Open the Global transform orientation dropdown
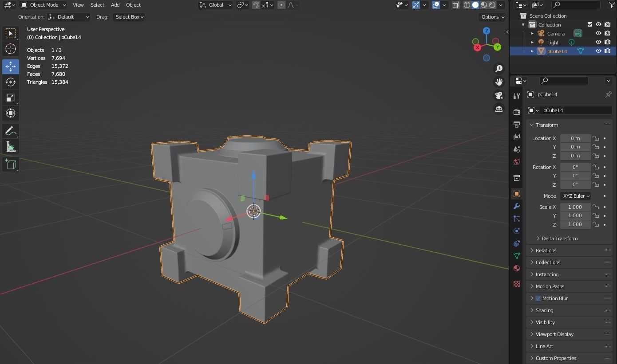Screen dimensions: 617x364 [x=215, y=5]
